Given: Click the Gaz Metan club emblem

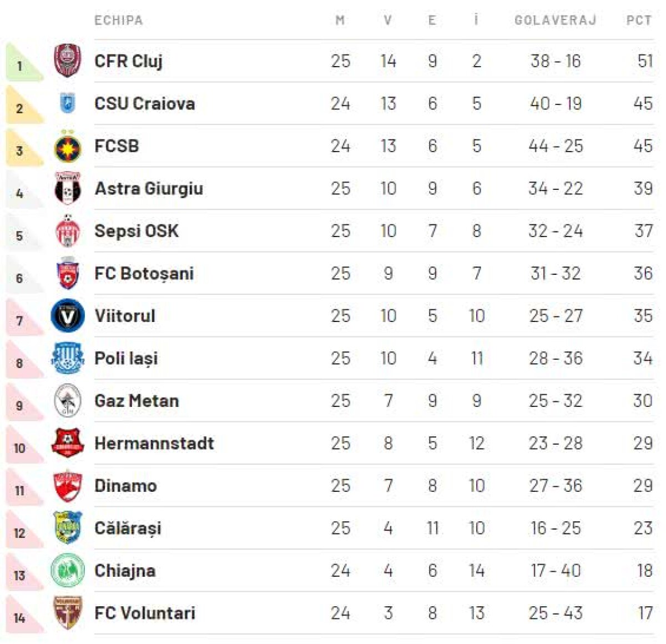Looking at the screenshot, I should pyautogui.click(x=68, y=401).
